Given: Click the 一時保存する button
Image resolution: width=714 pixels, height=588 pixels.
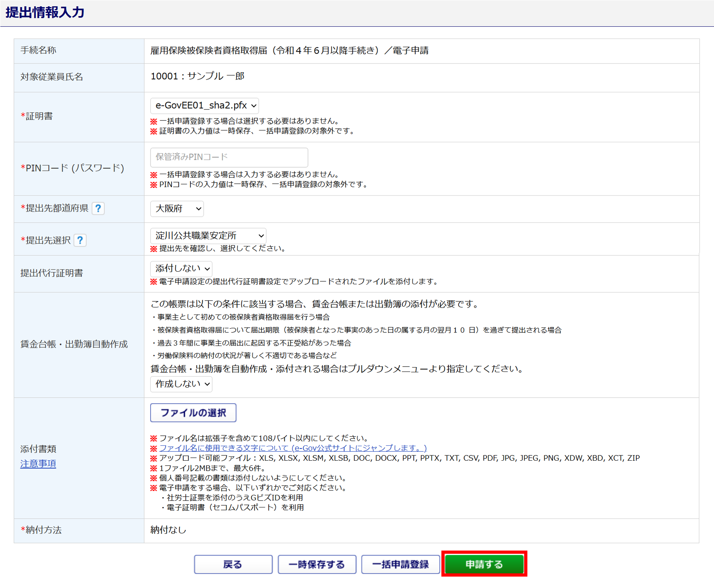Looking at the screenshot, I should pos(317,564).
